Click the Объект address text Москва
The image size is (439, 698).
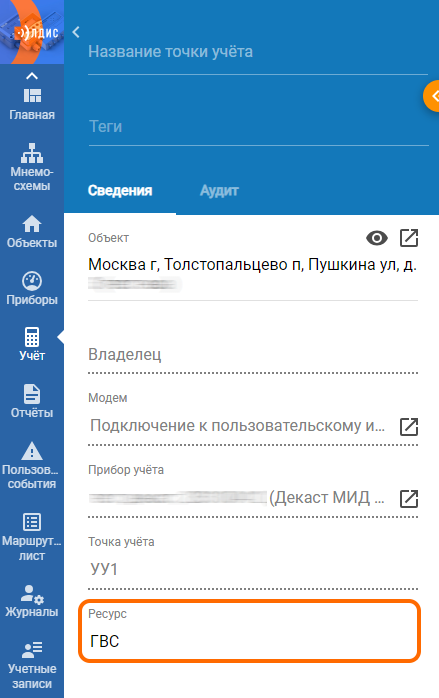(x=252, y=264)
